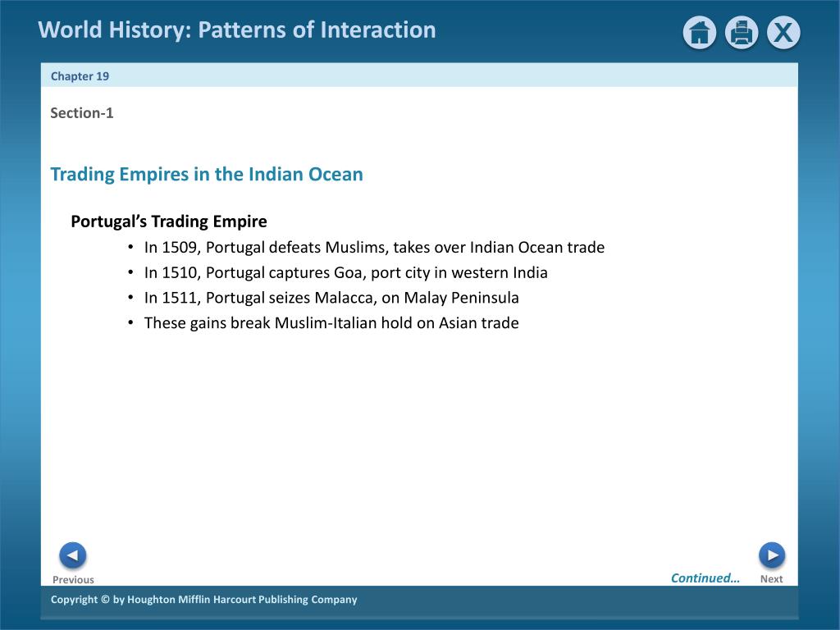The width and height of the screenshot is (840, 630).
Task: Print this slide using the printer icon
Action: (x=742, y=33)
